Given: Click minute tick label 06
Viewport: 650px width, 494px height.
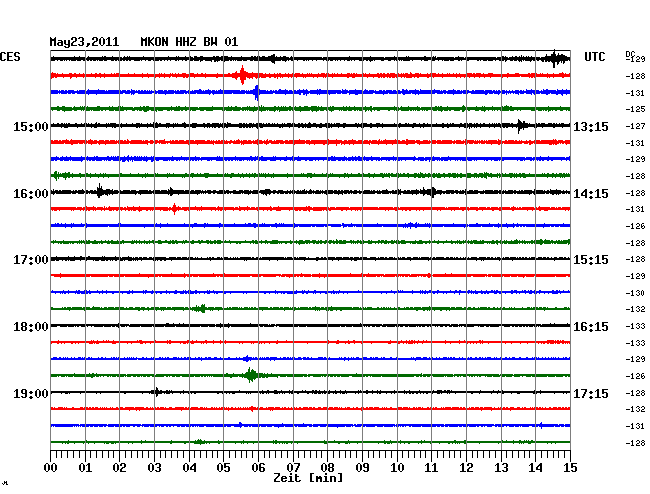Looking at the screenshot, I should click(258, 468).
